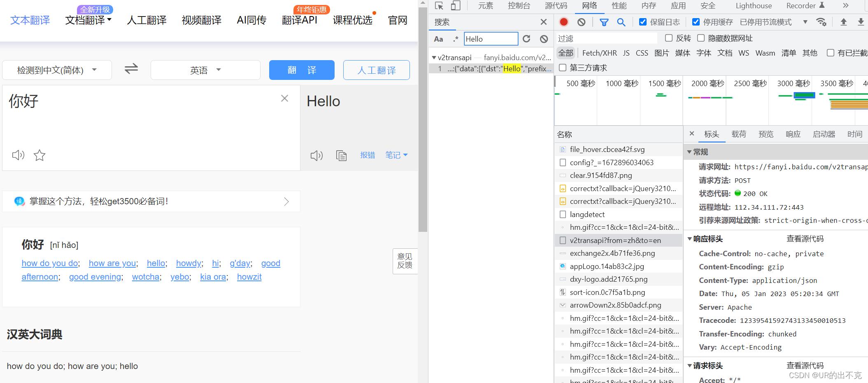This screenshot has height=383, width=868.
Task: Click the 人工翻译 outlined button
Action: pos(376,70)
